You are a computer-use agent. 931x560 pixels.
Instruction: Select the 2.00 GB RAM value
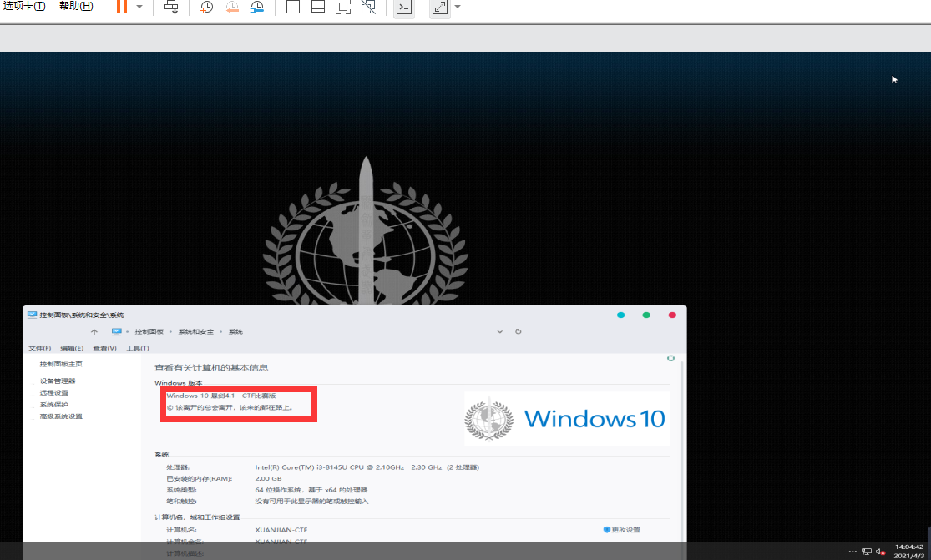[268, 479]
